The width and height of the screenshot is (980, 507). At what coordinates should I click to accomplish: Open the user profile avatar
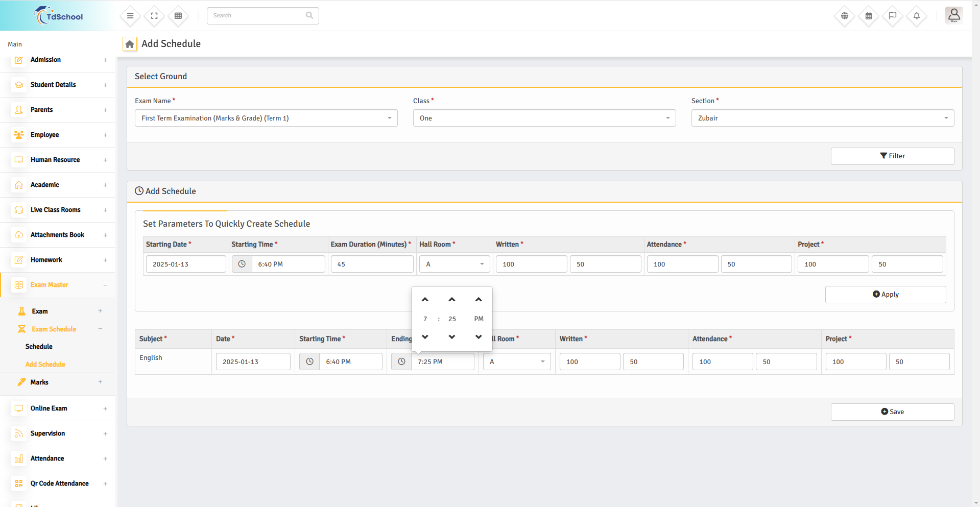click(x=953, y=15)
